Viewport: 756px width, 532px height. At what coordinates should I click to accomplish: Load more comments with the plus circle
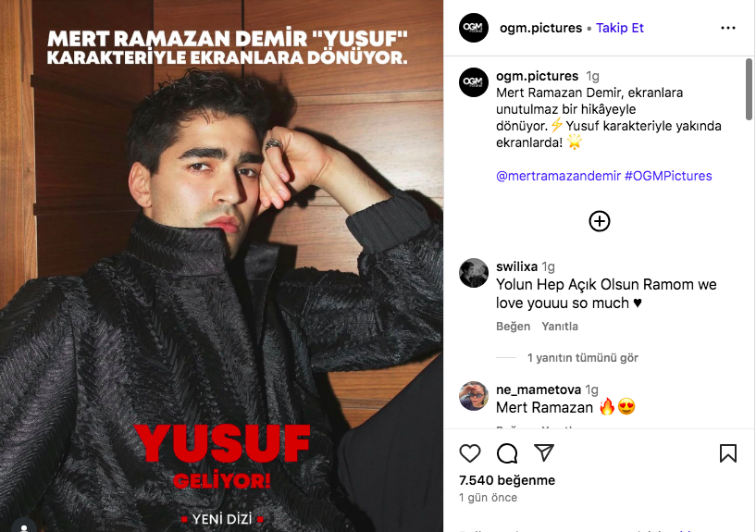(600, 221)
